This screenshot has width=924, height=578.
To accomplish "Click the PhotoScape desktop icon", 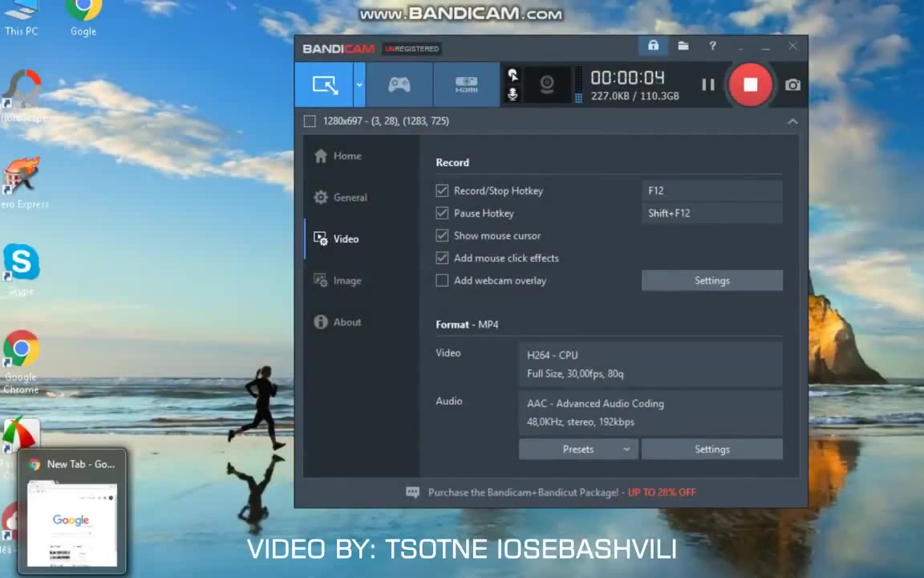I will [x=22, y=96].
